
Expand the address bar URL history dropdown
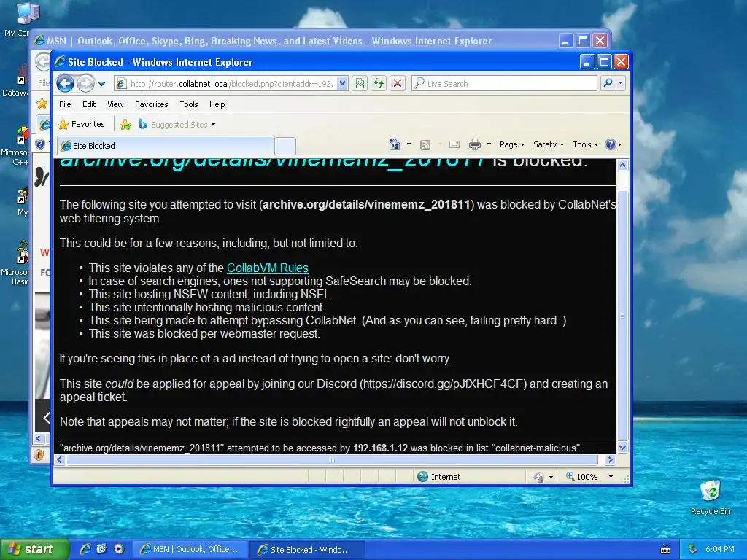click(x=342, y=83)
